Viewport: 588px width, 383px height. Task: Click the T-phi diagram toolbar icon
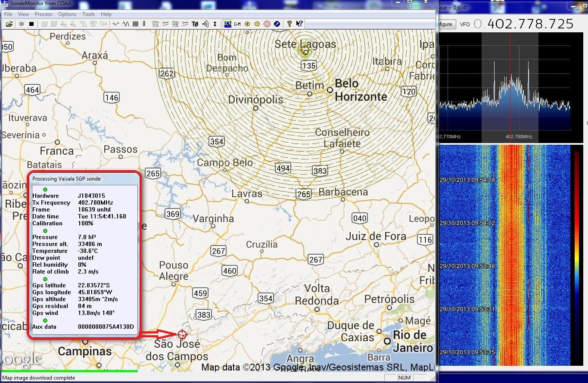pyautogui.click(x=195, y=24)
